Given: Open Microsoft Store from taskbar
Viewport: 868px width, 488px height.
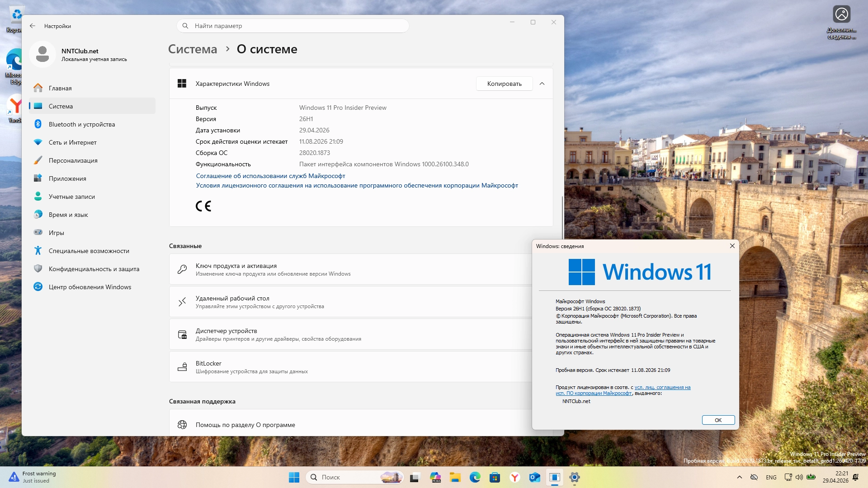Looking at the screenshot, I should click(x=495, y=477).
